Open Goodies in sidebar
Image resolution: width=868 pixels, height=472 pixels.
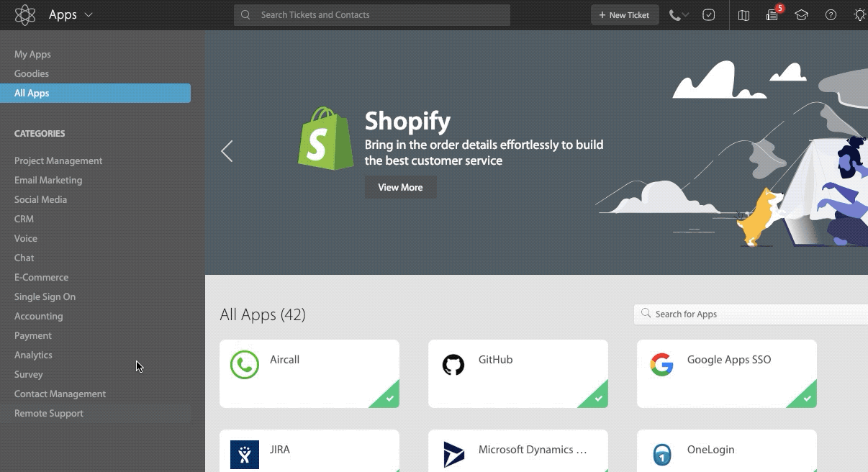(32, 73)
